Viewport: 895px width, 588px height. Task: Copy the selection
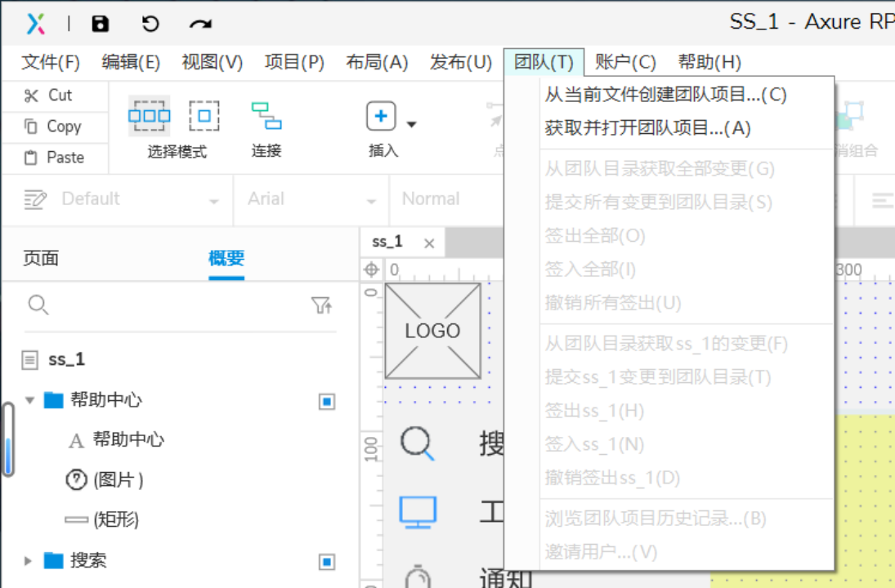point(53,126)
